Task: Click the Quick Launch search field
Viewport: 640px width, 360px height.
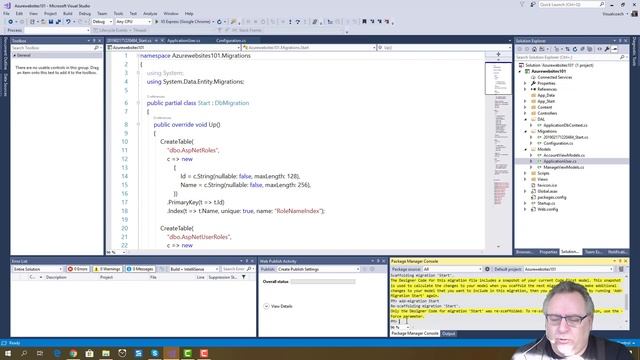Action: click(571, 4)
